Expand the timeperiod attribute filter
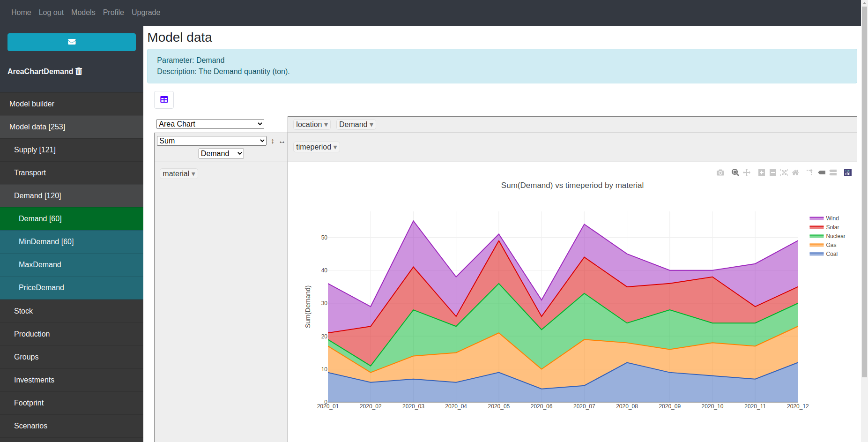Screen dimensions: 868x442 pos(335,147)
